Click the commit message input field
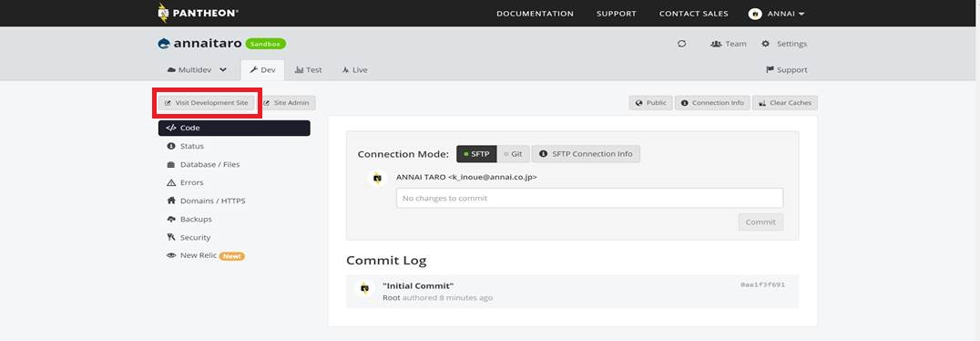Image resolution: width=980 pixels, height=341 pixels. [589, 198]
